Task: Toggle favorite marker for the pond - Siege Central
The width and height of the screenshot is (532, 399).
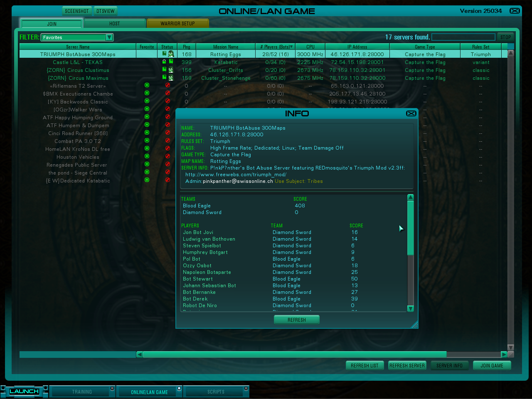Action: pos(147,172)
